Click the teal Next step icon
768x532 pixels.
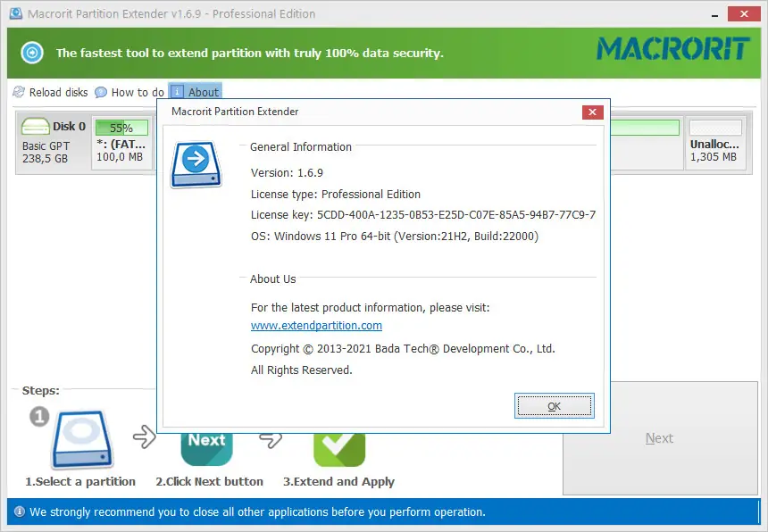click(206, 449)
